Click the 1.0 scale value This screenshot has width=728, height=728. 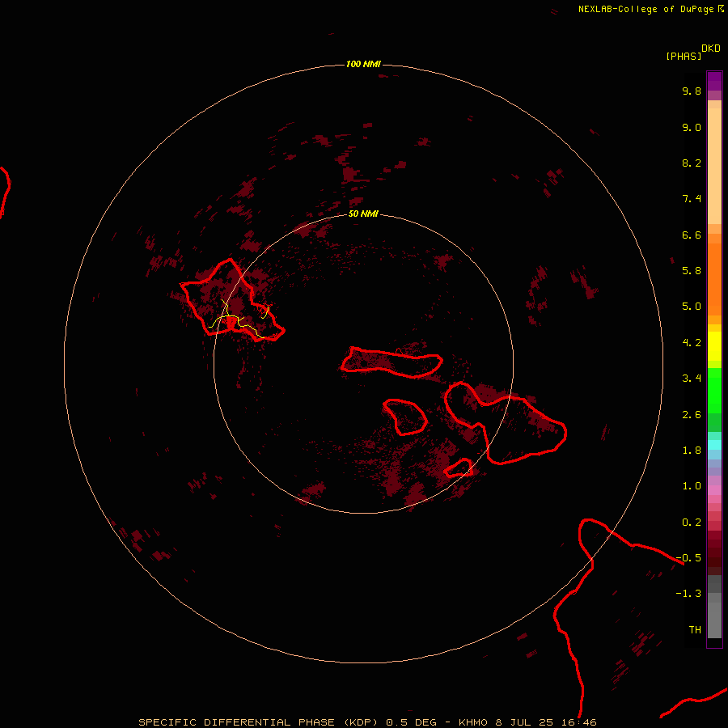coord(692,486)
